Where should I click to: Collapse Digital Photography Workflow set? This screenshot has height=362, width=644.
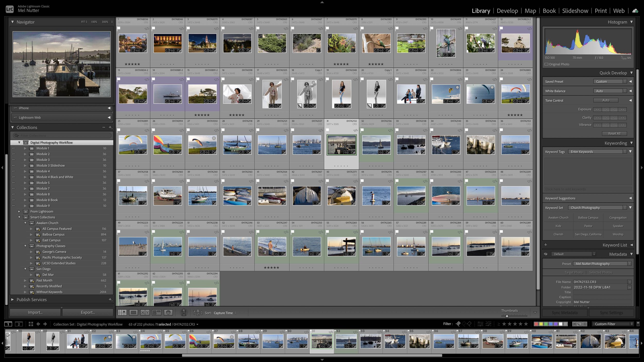(19, 142)
